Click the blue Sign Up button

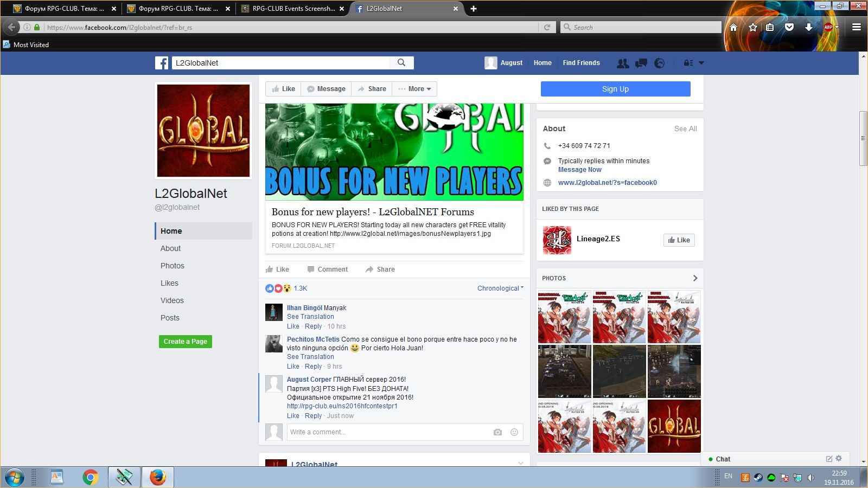coord(615,89)
